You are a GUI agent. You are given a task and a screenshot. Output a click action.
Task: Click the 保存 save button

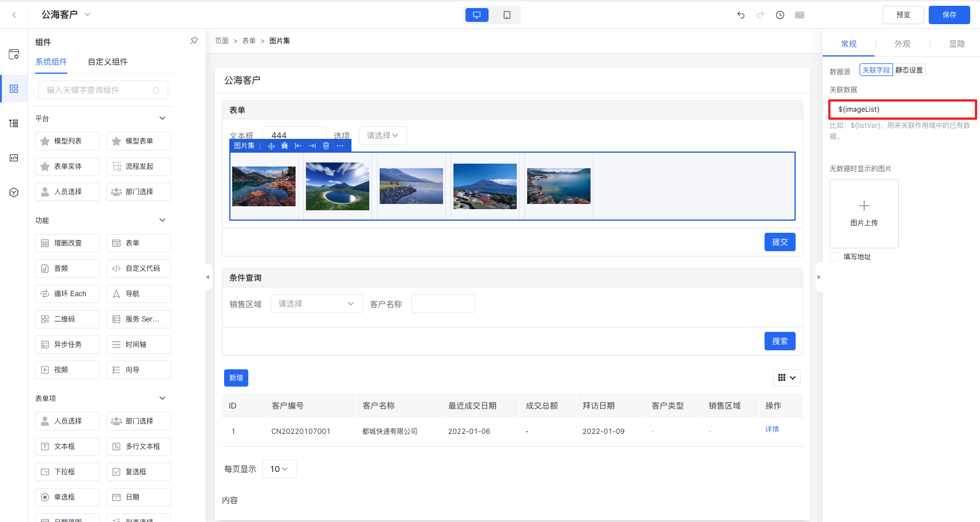[949, 15]
